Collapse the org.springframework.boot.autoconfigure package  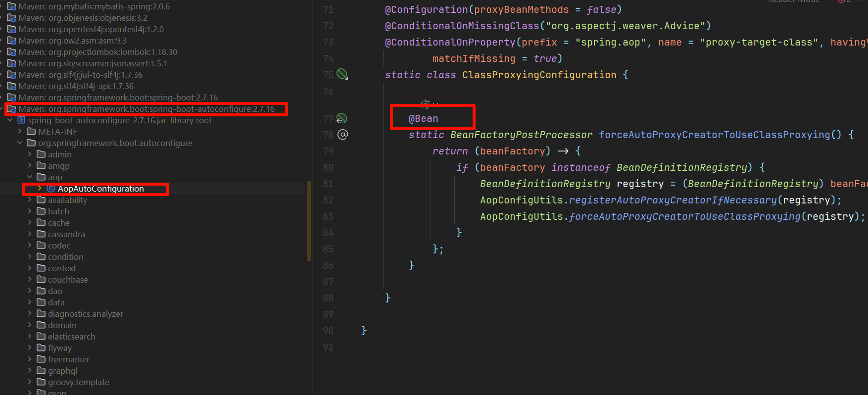(20, 143)
